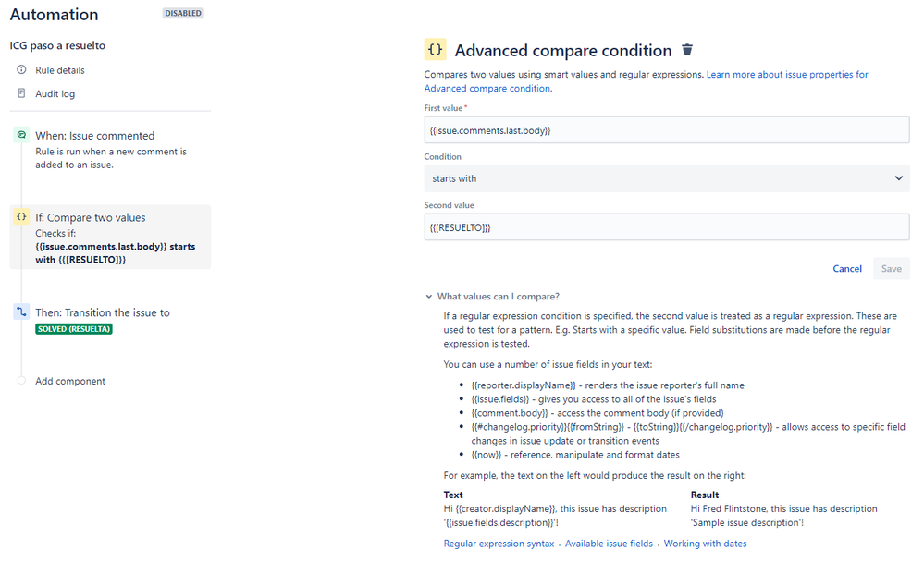
Task: Click the curly braces compare condition icon
Action: click(x=22, y=217)
